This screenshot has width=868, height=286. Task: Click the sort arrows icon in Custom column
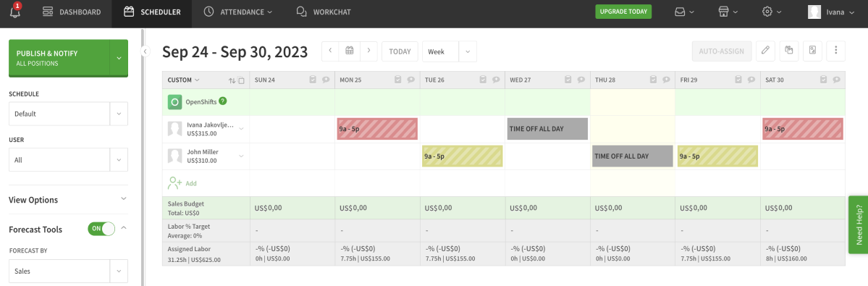click(232, 80)
